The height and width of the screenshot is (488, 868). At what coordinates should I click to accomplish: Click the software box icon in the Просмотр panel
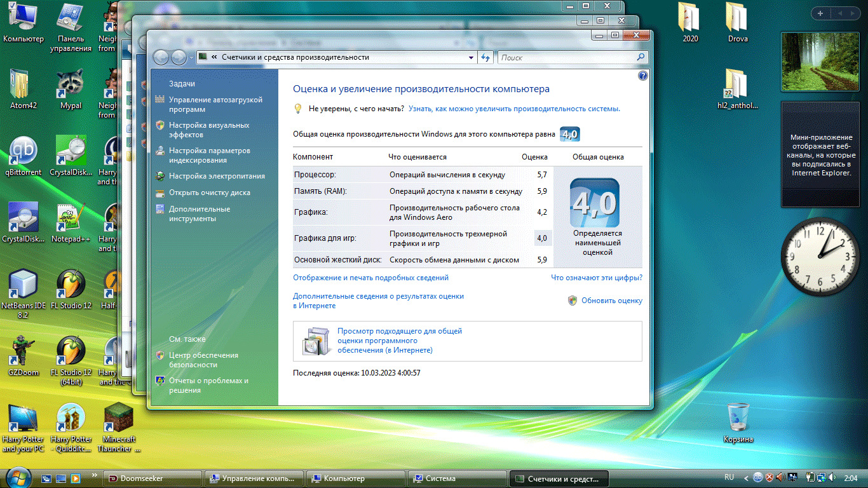[316, 341]
